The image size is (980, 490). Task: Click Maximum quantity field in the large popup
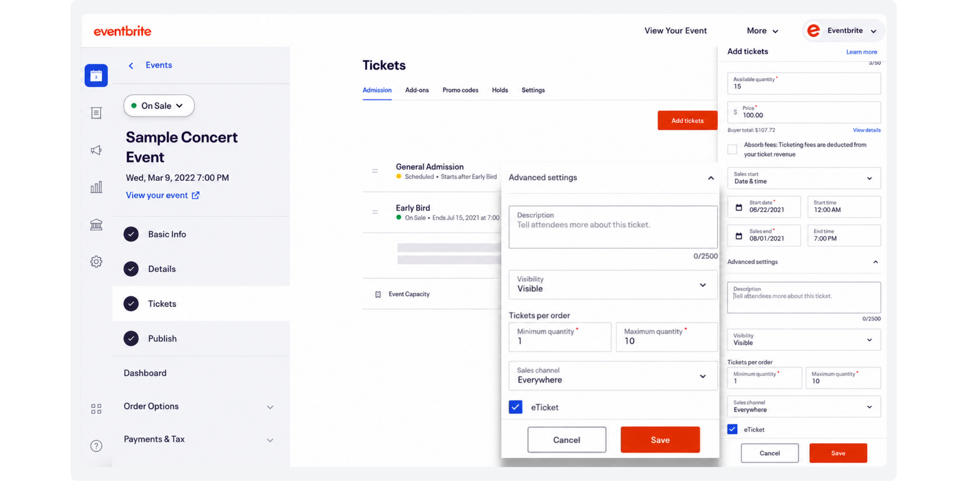point(666,337)
